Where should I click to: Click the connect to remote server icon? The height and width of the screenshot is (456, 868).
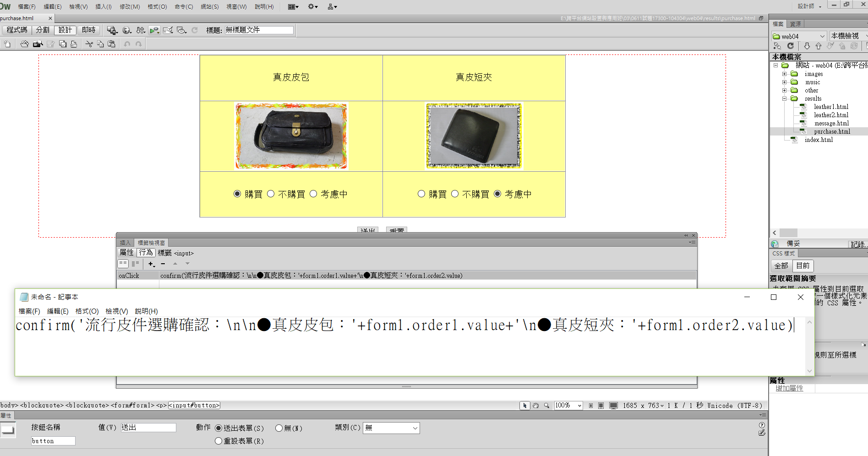pos(777,46)
